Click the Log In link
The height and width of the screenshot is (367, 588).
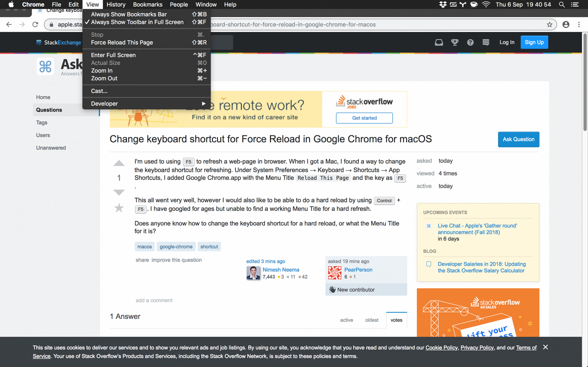click(507, 42)
